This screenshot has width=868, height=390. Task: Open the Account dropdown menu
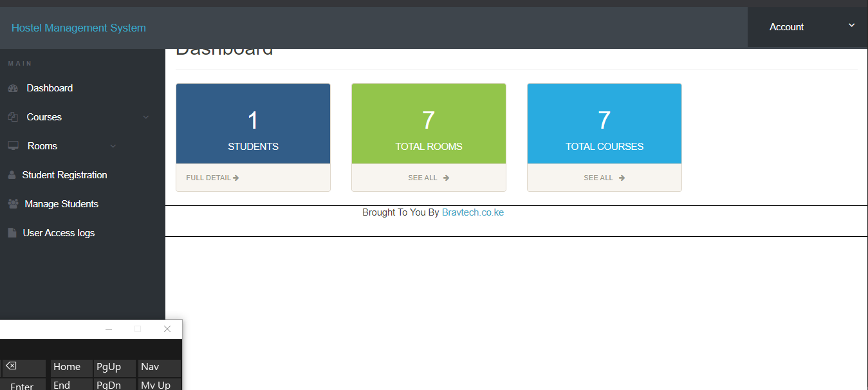pyautogui.click(x=808, y=27)
